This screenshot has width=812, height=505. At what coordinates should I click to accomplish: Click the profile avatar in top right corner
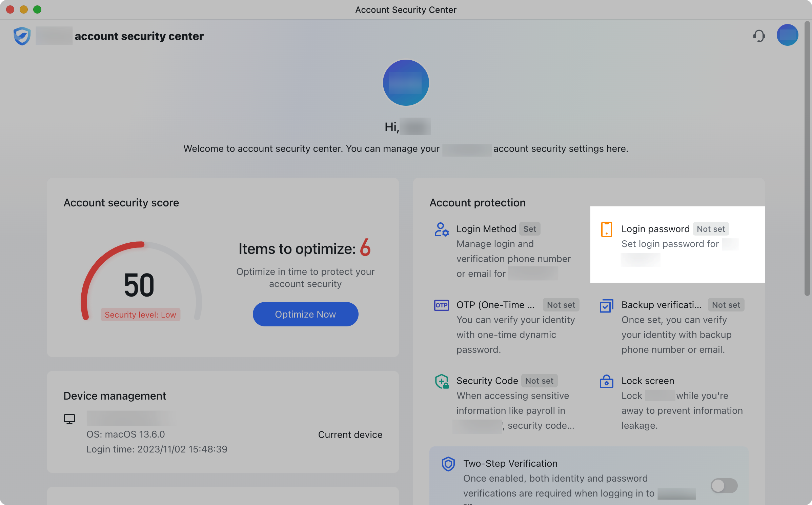point(787,35)
